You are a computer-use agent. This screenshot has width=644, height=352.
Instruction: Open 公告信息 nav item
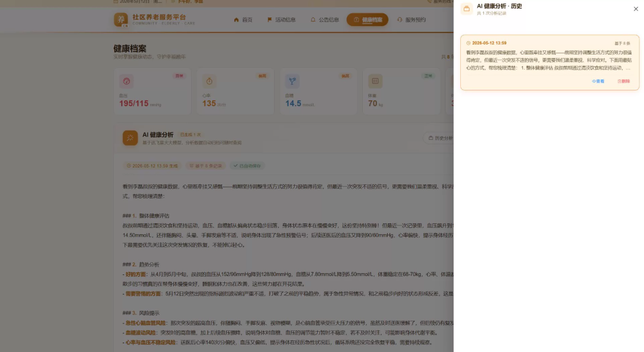pyautogui.click(x=325, y=20)
